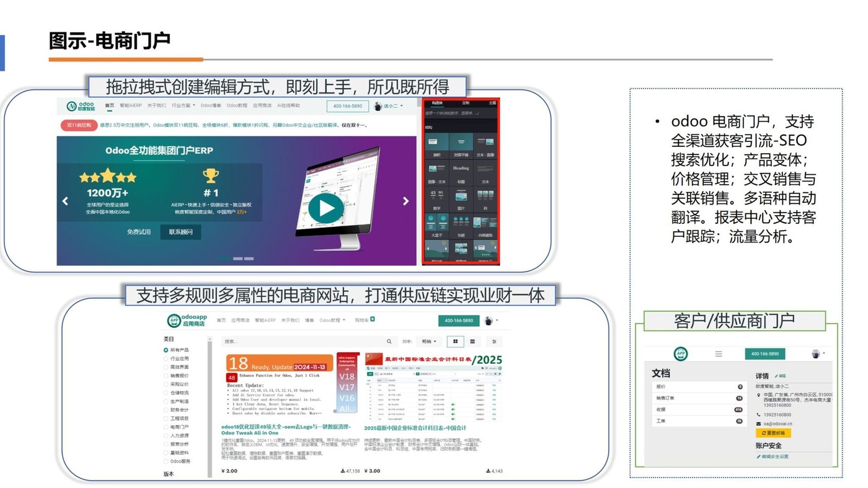Click the odooapp 应用商店 logo
Screen dimensions: 868x488
point(187,321)
